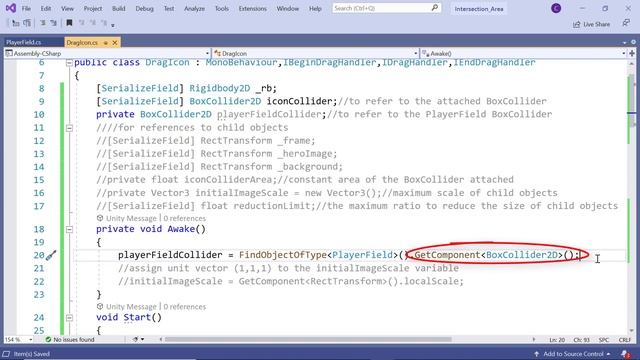Open the Assembly-CSharp project dropdown
Viewport: 640px width, 360px height.
point(107,53)
